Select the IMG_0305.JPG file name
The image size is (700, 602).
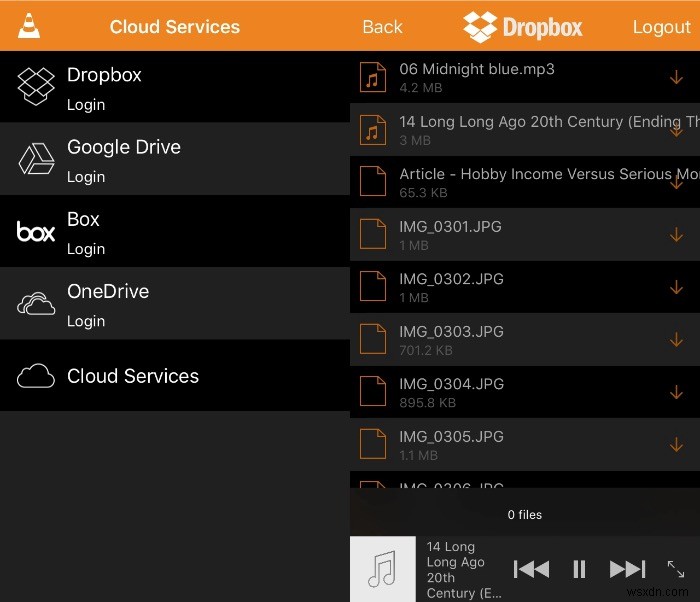click(x=451, y=437)
